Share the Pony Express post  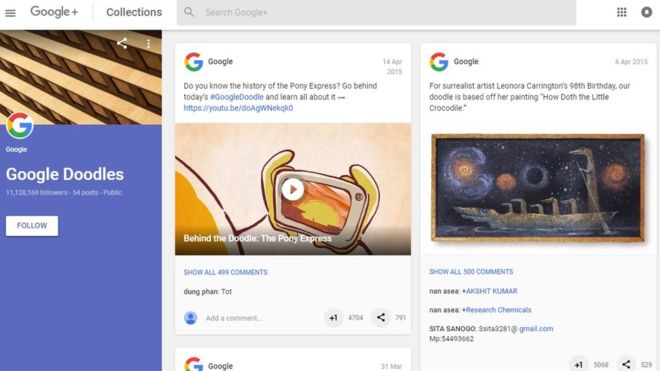pyautogui.click(x=381, y=318)
